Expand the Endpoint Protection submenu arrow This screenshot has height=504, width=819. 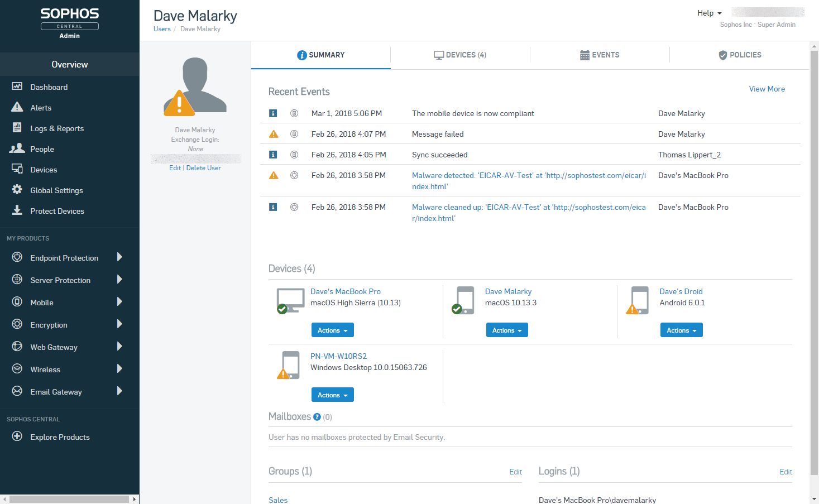point(119,257)
